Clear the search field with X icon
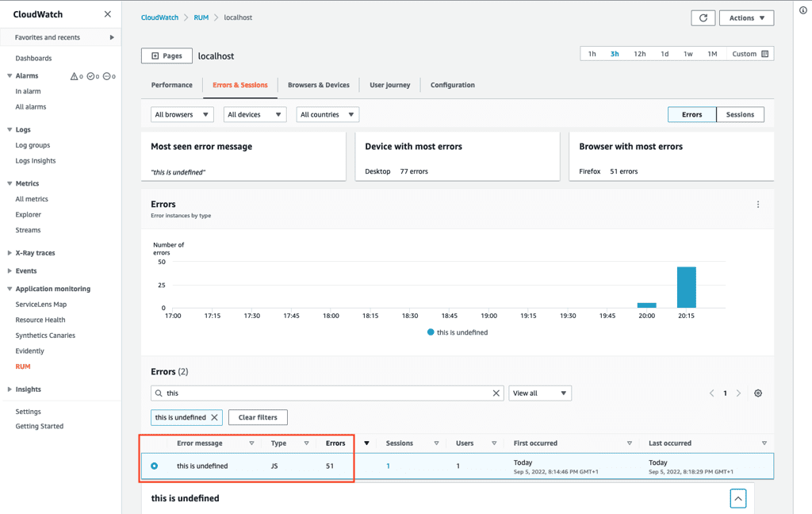Screen dimensions: 812x514 click(496, 393)
